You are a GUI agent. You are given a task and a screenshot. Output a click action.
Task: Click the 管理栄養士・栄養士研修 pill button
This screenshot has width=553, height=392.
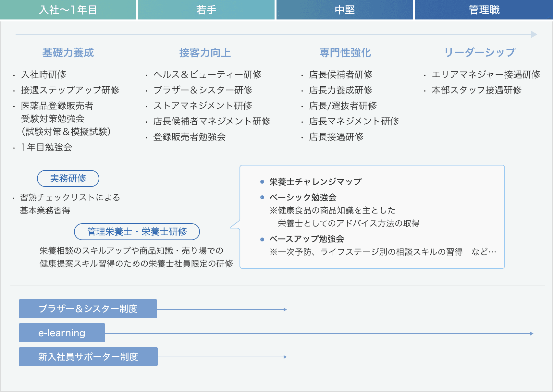[x=137, y=232]
